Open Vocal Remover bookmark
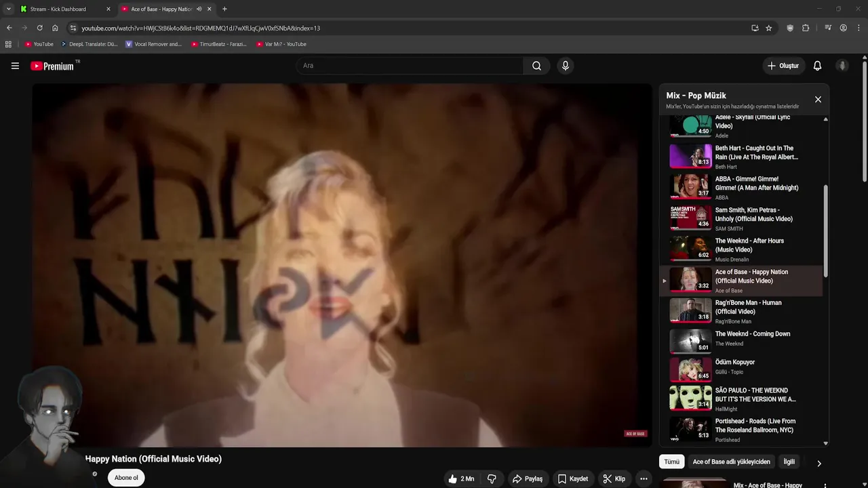The width and height of the screenshot is (868, 488). 154,44
